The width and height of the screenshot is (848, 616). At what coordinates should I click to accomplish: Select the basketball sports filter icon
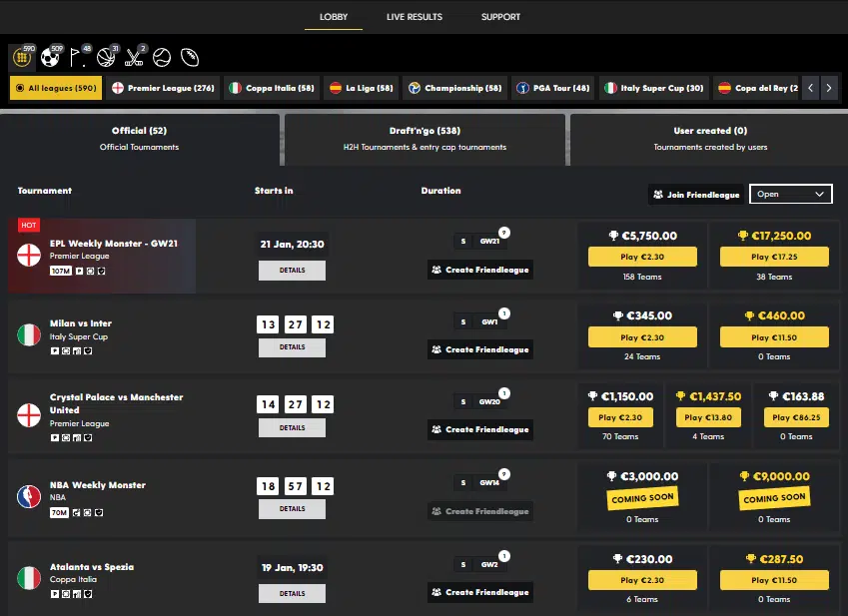coord(105,58)
